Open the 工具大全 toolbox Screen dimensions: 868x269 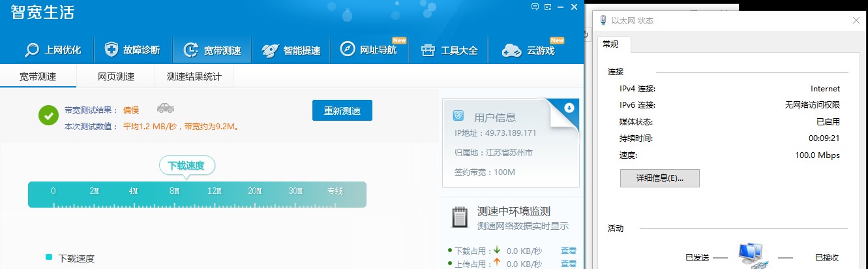[x=449, y=50]
